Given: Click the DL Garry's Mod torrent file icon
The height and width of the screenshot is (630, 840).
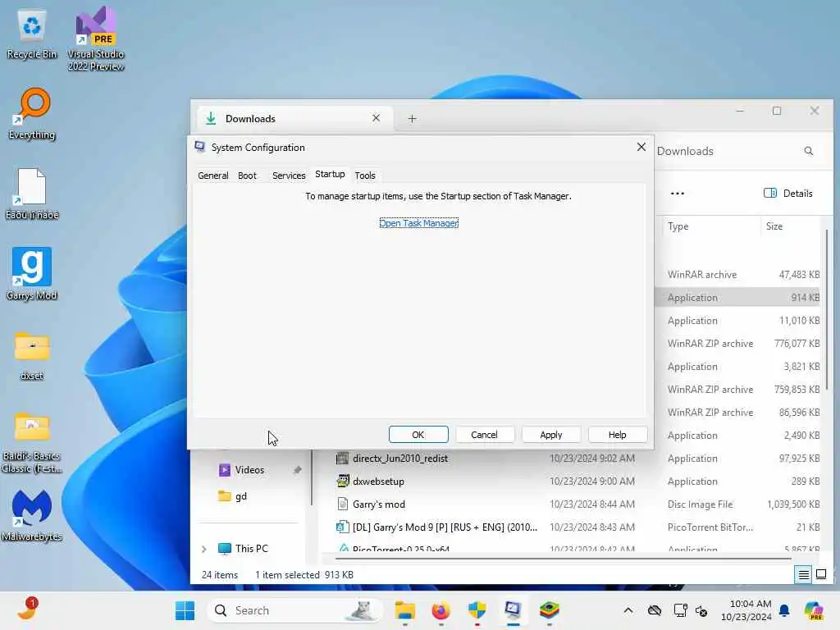Looking at the screenshot, I should (x=342, y=527).
